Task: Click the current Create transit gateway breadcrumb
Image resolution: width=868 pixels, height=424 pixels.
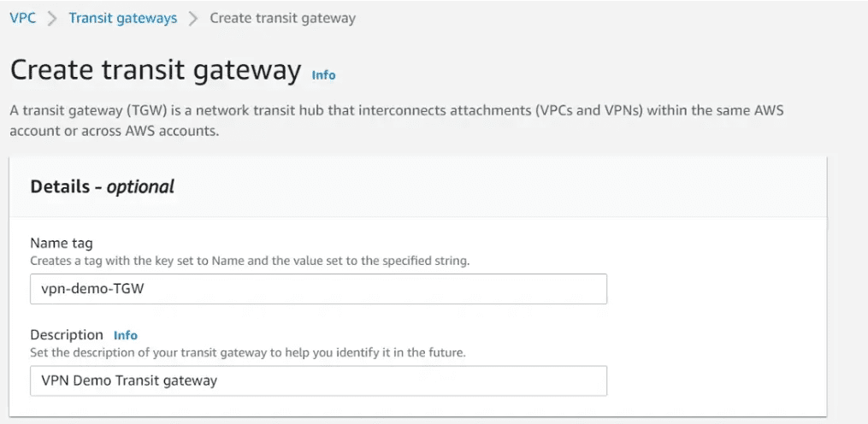Action: coord(282,18)
